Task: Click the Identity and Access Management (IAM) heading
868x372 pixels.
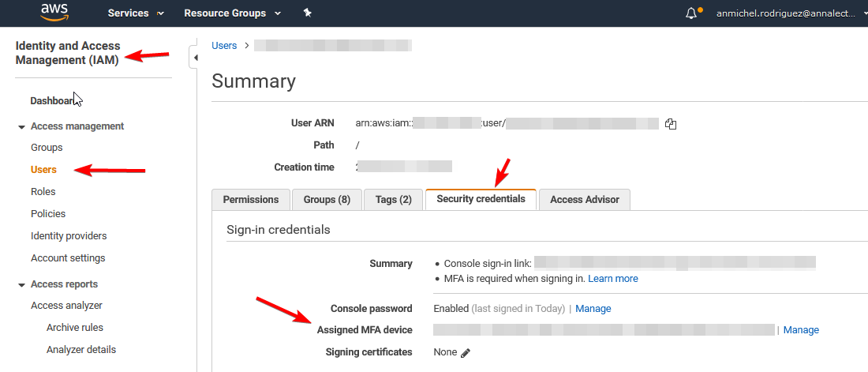Action: [x=68, y=53]
